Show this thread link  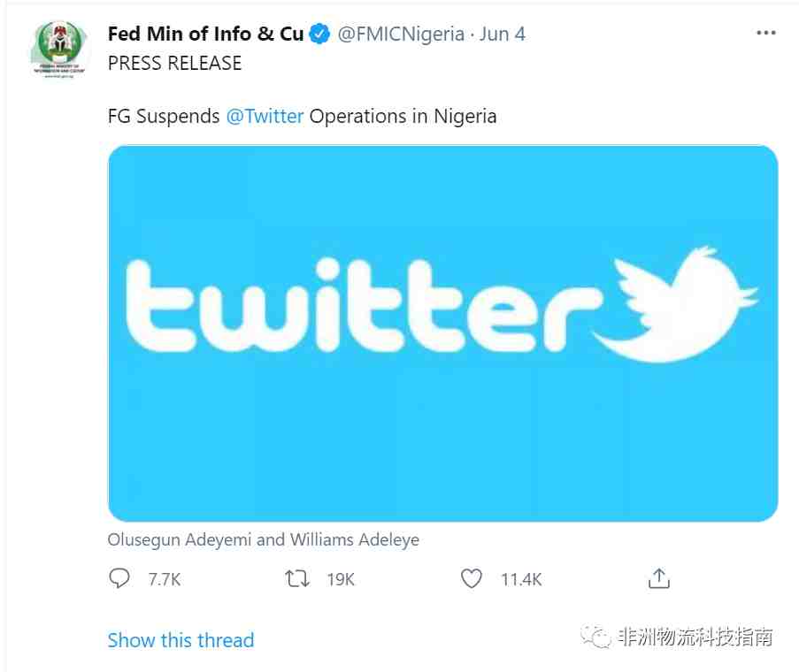181,640
